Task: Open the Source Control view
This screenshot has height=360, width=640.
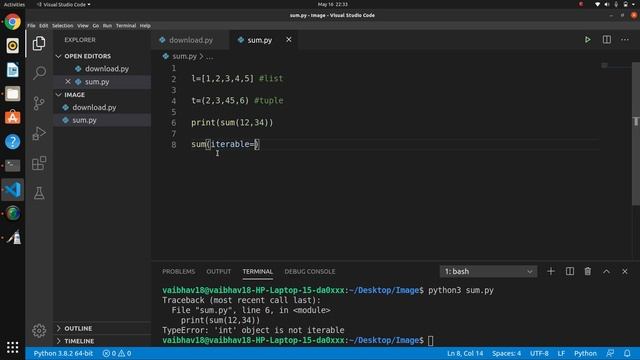Action: point(39,103)
